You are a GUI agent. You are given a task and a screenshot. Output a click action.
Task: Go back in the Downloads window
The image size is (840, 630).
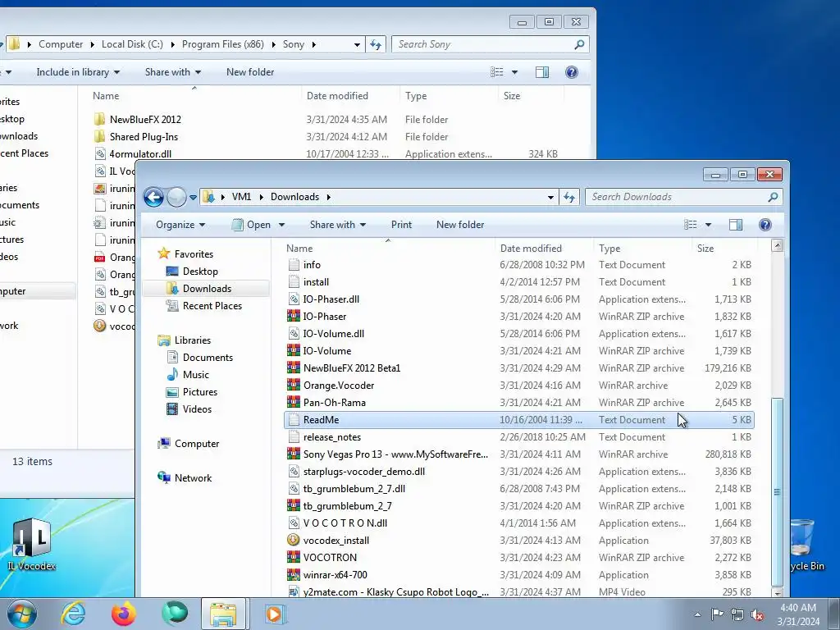click(x=153, y=197)
